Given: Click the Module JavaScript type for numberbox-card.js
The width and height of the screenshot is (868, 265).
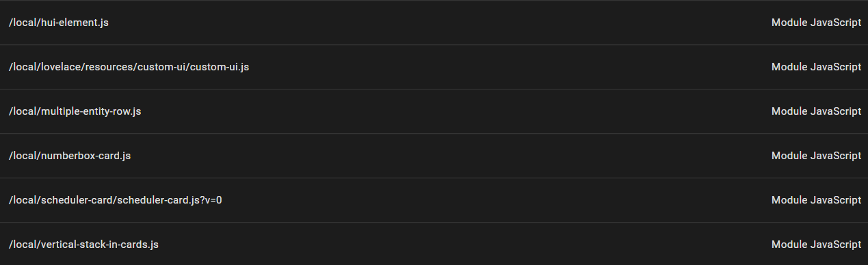Looking at the screenshot, I should click(816, 156).
